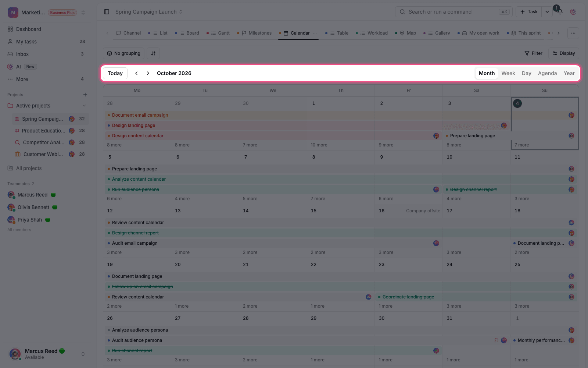Open All projects in sidebar
The image size is (588, 368).
[x=46, y=168]
